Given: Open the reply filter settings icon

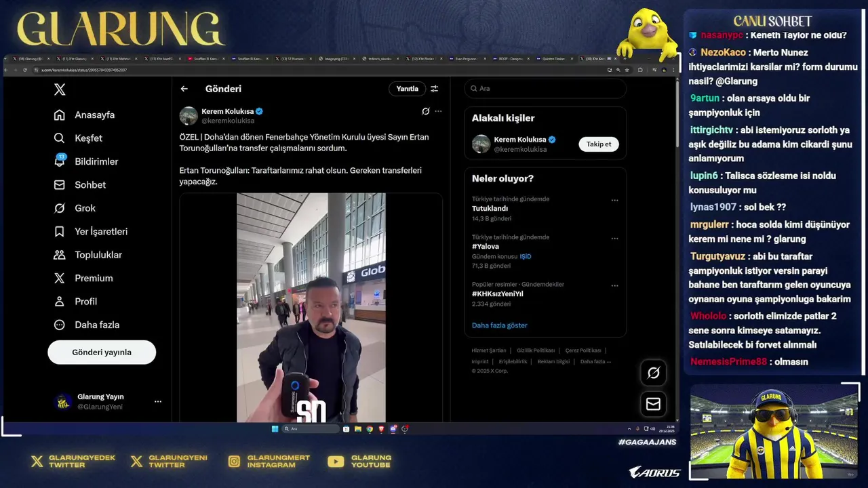Looking at the screenshot, I should tap(435, 89).
